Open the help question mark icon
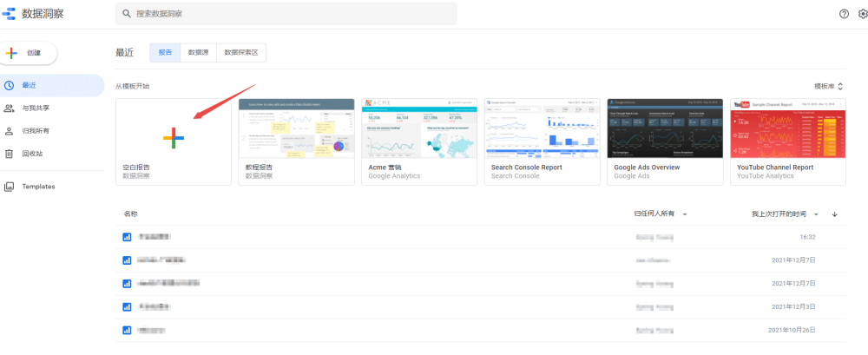Viewport: 868px width, 355px height. click(x=844, y=14)
